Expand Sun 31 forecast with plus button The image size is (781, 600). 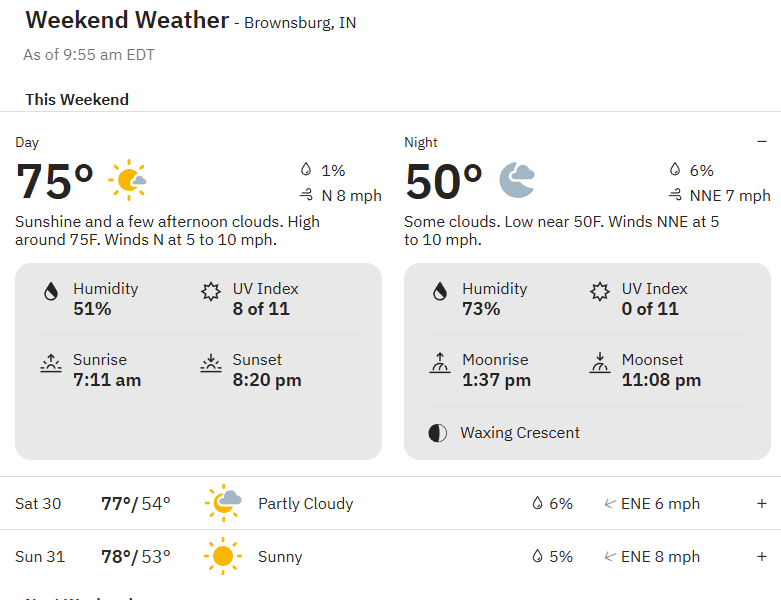pyautogui.click(x=762, y=556)
